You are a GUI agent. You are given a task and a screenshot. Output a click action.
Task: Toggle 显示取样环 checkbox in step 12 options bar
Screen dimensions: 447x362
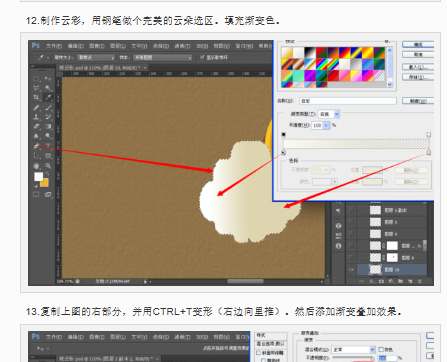tap(202, 57)
